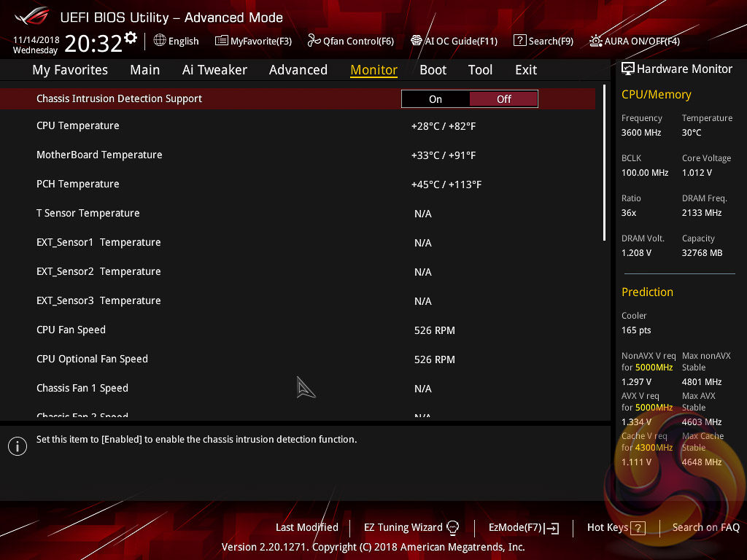The width and height of the screenshot is (747, 560).
Task: Click the Prediction section heading
Action: tap(647, 292)
